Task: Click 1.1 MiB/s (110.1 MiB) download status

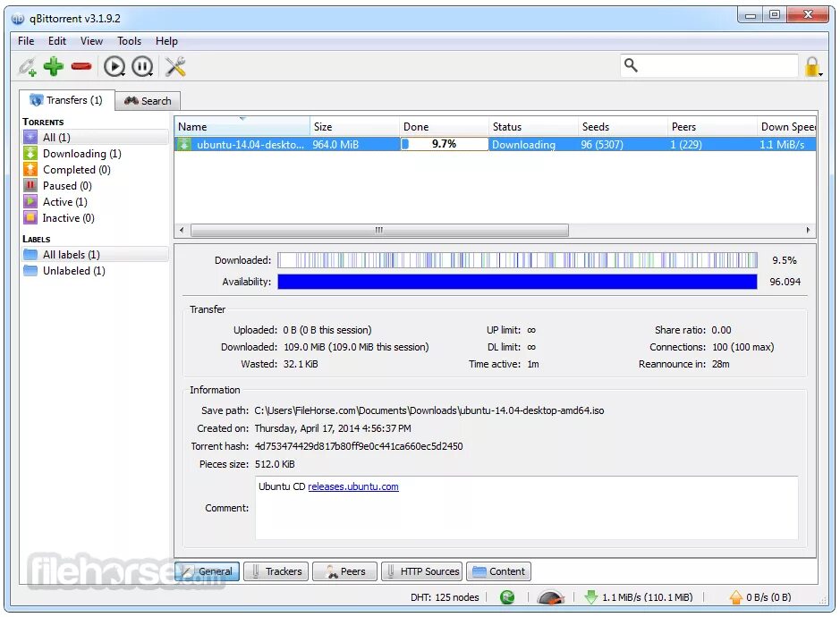Action: pos(647,597)
